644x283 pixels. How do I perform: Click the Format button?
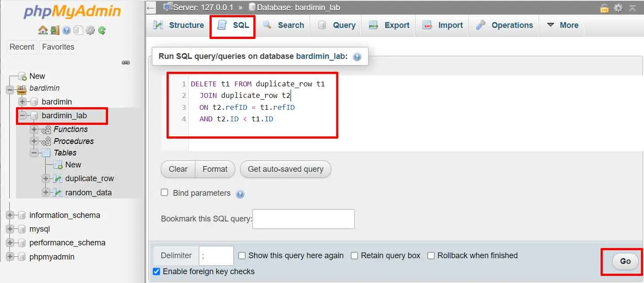coord(215,169)
